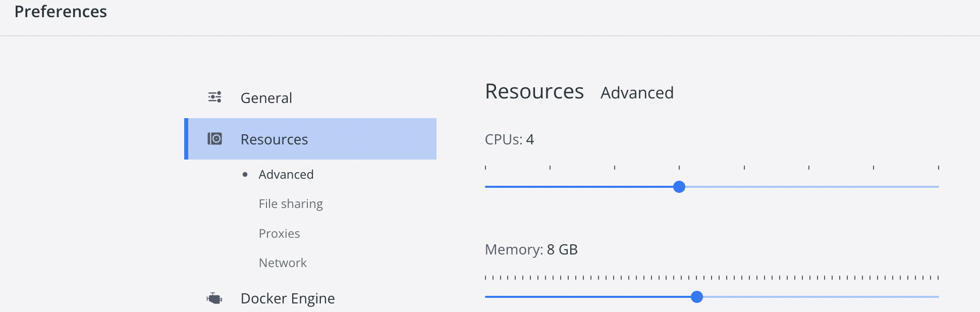Open the Proxies configuration page
980x312 pixels.
pos(279,233)
